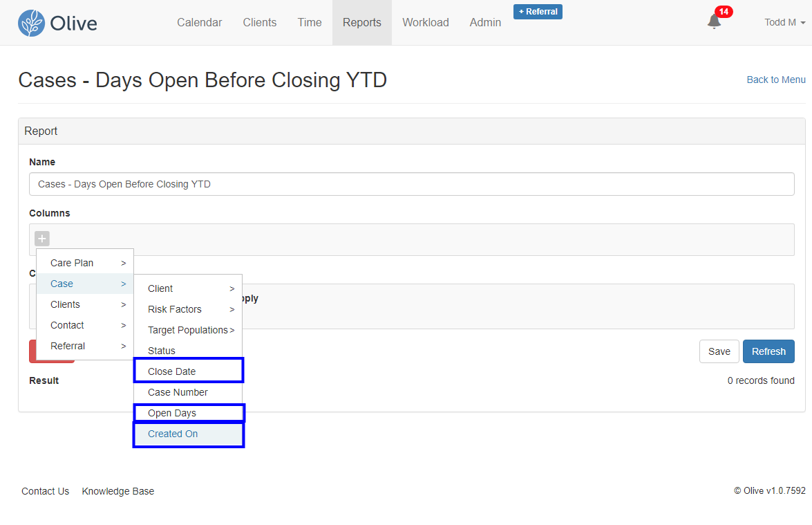Follow the Back to Menu link
This screenshot has height=525, width=812.
point(776,80)
